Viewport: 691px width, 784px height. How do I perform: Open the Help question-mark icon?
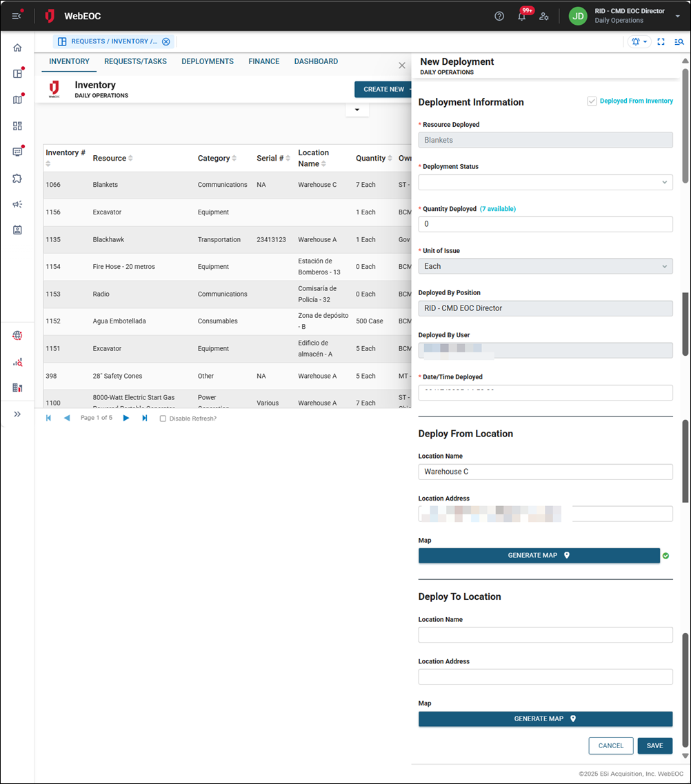499,15
